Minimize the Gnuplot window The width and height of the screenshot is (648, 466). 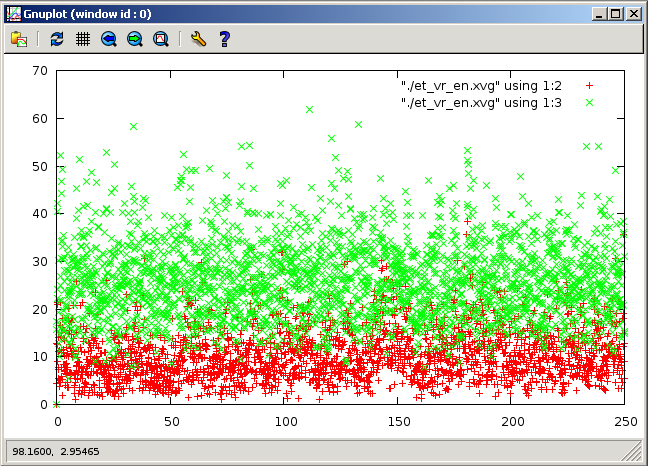(x=599, y=14)
